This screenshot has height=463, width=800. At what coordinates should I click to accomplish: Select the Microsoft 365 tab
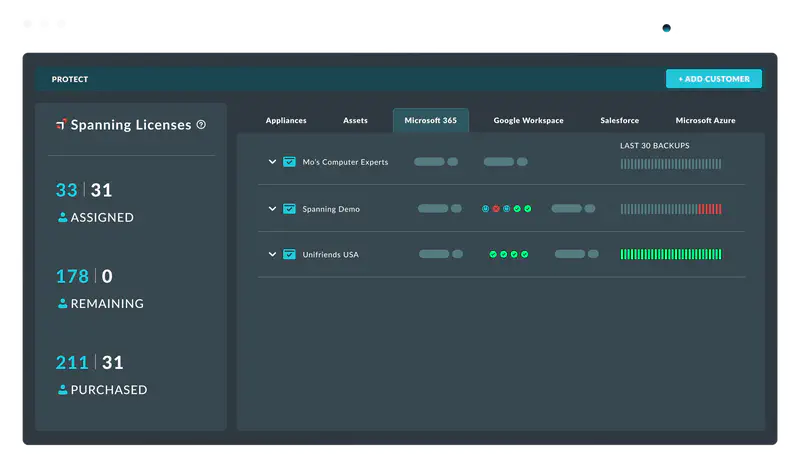coord(431,120)
